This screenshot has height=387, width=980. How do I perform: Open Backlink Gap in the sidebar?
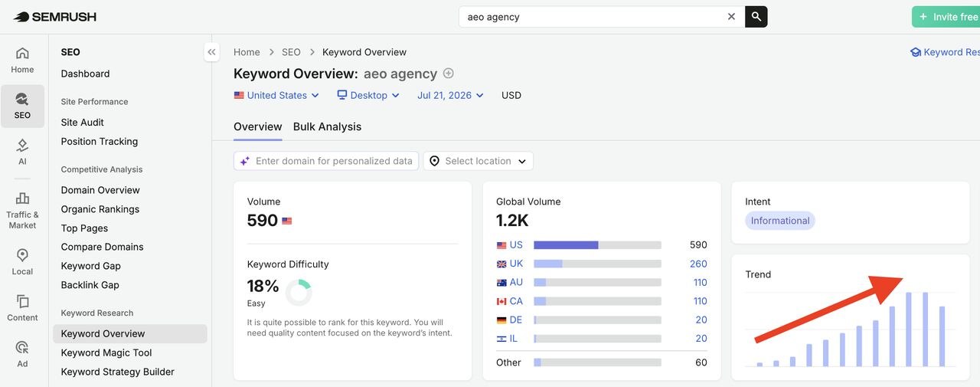tap(90, 285)
